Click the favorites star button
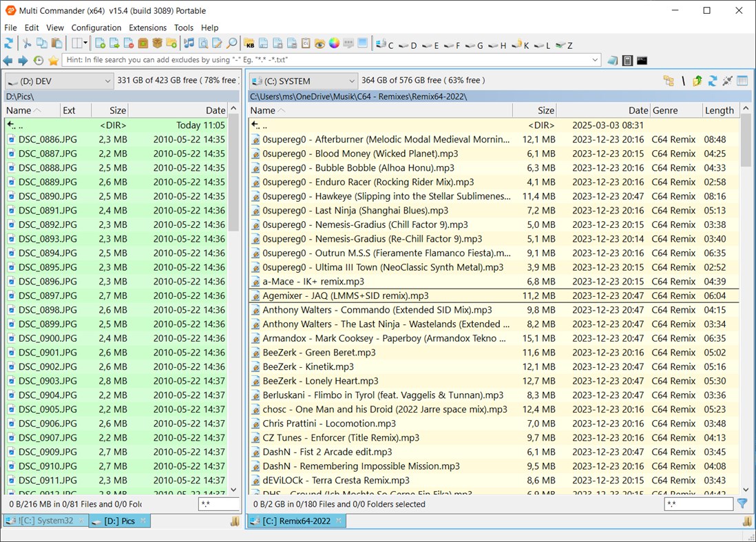The height and width of the screenshot is (542, 756). tap(54, 60)
